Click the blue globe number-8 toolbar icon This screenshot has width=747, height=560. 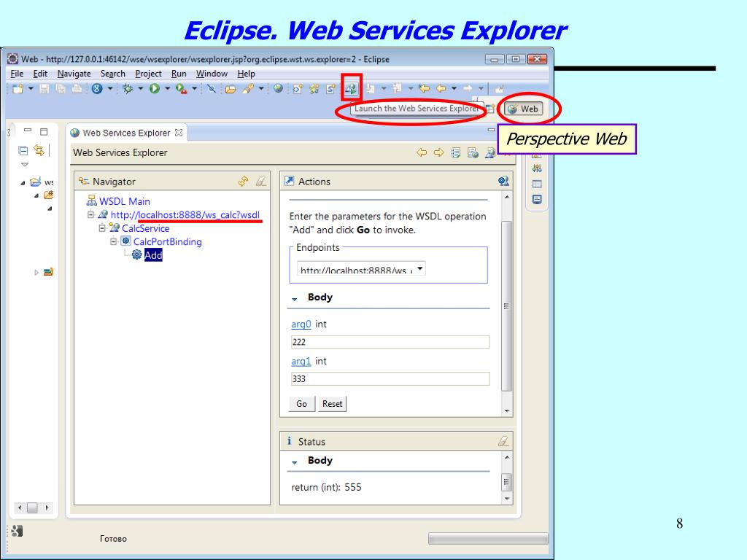97,88
